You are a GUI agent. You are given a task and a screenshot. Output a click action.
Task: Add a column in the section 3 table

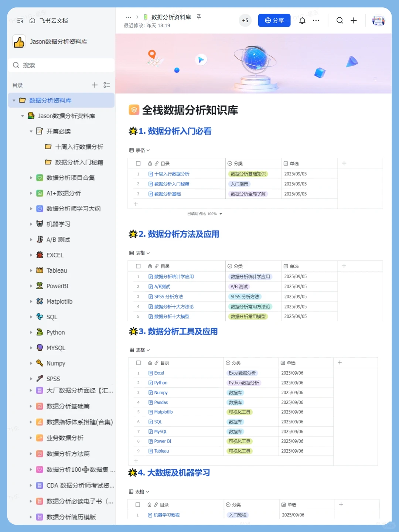[x=340, y=363]
